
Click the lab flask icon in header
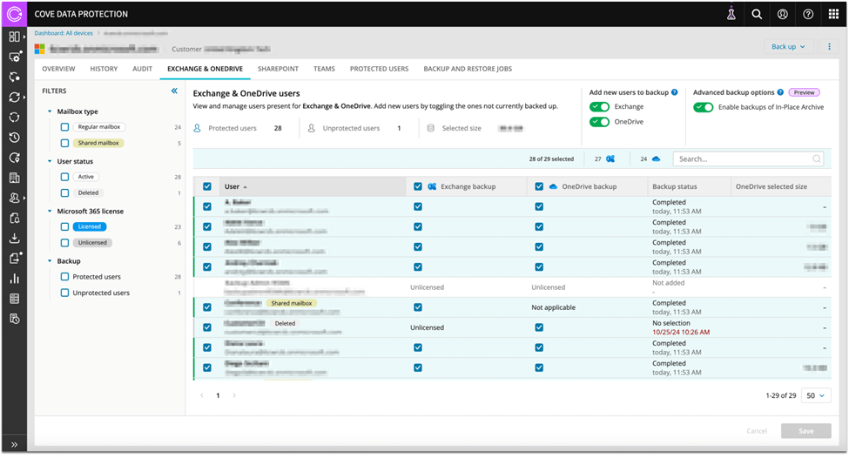click(731, 15)
